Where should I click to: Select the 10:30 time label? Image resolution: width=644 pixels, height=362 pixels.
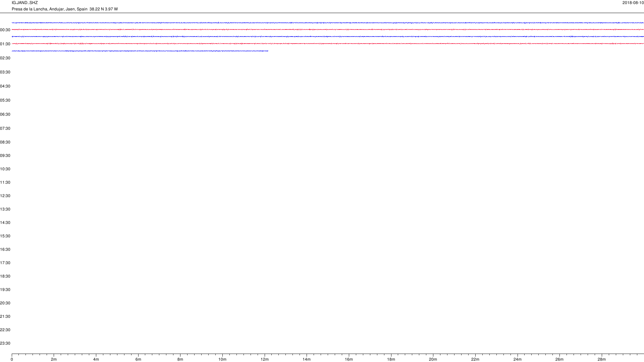[x=5, y=169]
